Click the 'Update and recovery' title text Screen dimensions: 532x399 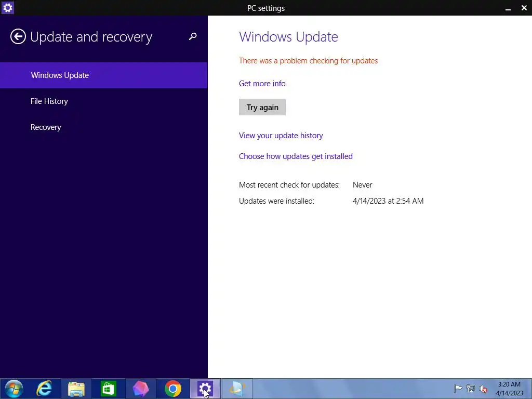[91, 37]
